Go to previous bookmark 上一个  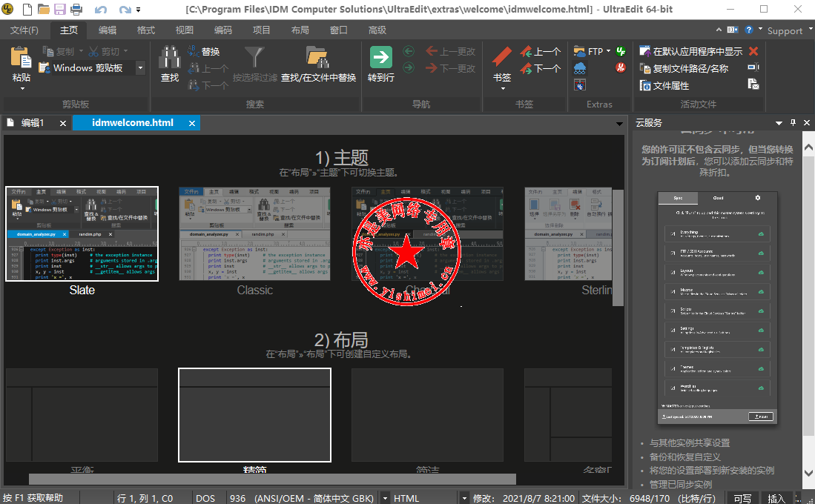pos(541,51)
